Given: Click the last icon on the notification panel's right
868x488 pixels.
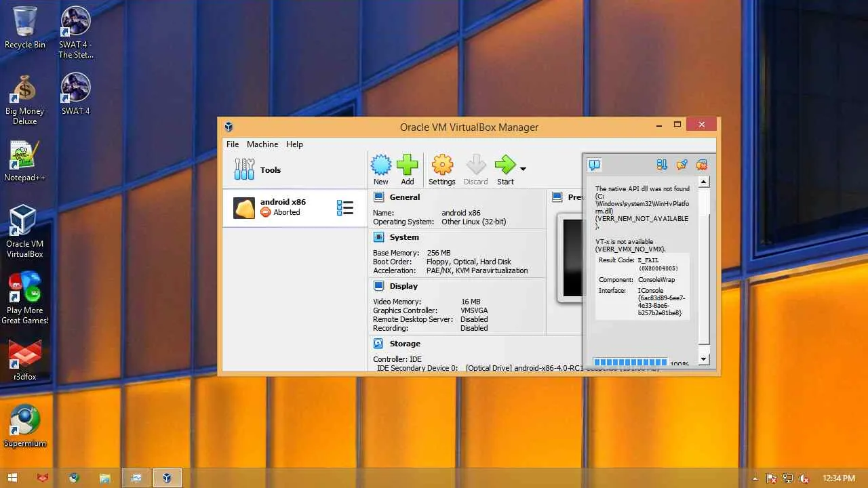Looking at the screenshot, I should 702,165.
